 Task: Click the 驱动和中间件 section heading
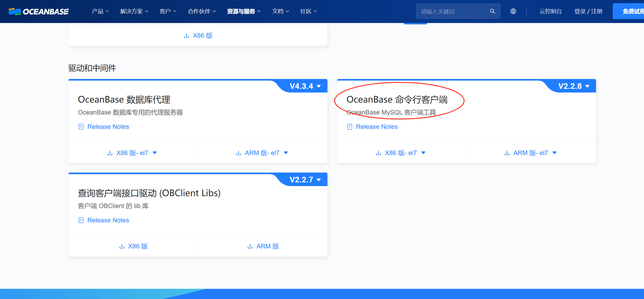pos(92,68)
